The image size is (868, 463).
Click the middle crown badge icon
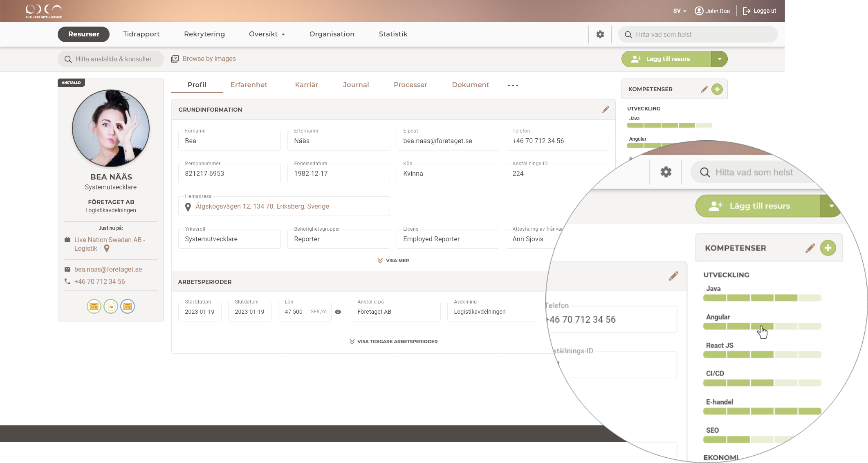(x=111, y=306)
